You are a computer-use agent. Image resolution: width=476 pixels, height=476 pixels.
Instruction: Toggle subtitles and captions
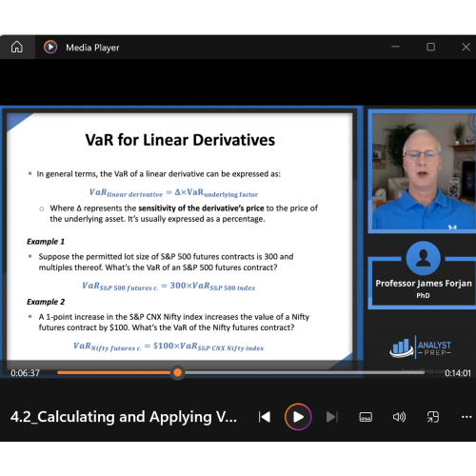(366, 417)
